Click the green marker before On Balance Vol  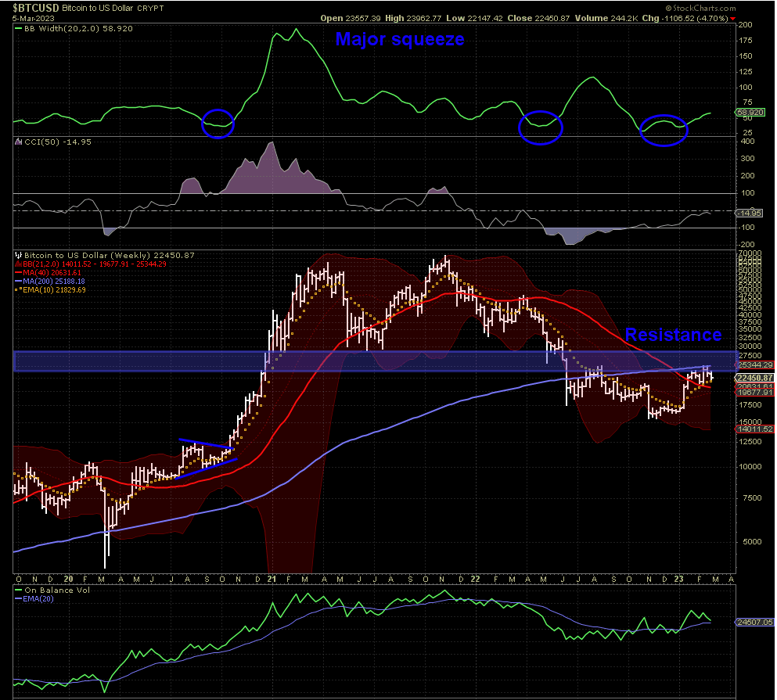point(19,590)
